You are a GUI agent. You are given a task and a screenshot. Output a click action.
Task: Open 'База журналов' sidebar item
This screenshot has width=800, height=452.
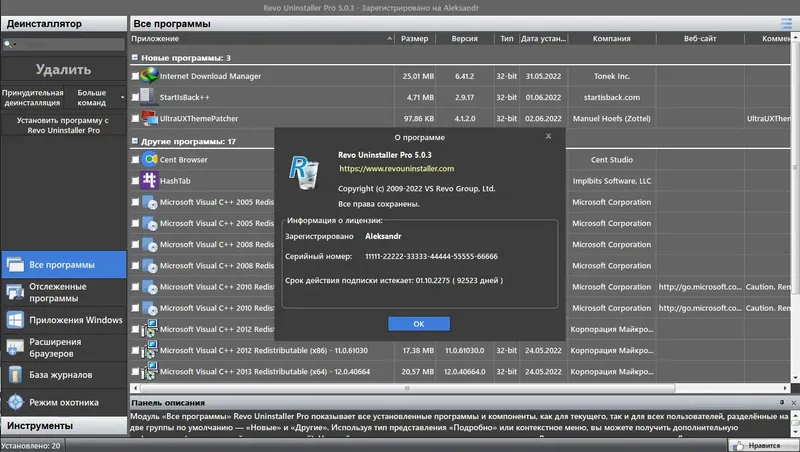pyautogui.click(x=64, y=374)
